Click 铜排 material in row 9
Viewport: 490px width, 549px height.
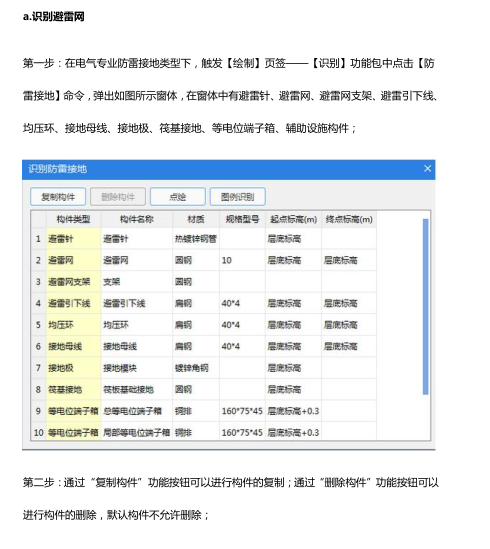coord(196,411)
